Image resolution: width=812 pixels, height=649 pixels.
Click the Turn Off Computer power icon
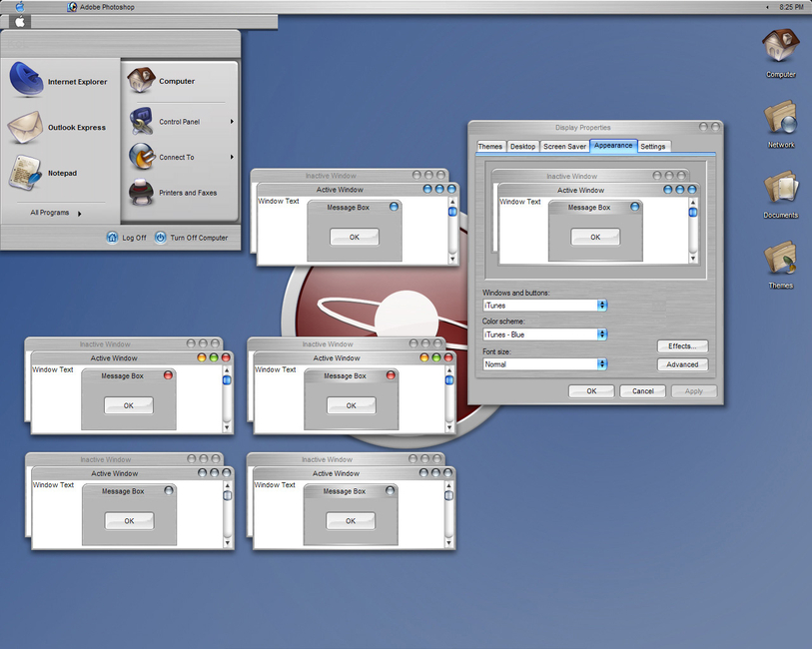pyautogui.click(x=161, y=238)
